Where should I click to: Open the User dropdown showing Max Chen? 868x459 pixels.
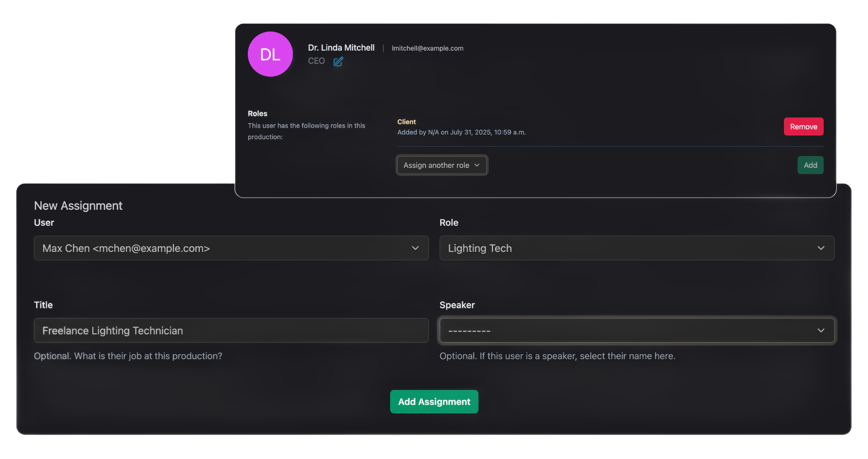click(x=231, y=248)
